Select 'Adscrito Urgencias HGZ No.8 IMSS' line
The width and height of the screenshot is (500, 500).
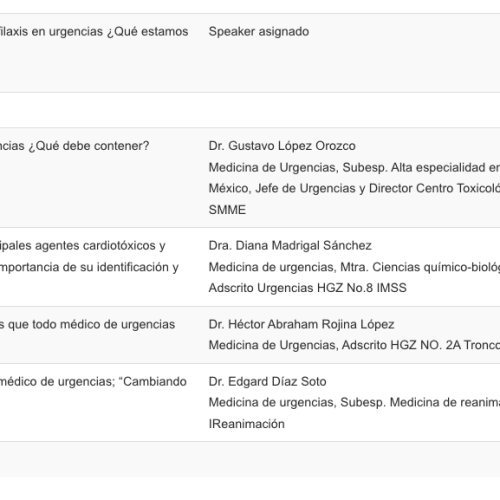(307, 288)
